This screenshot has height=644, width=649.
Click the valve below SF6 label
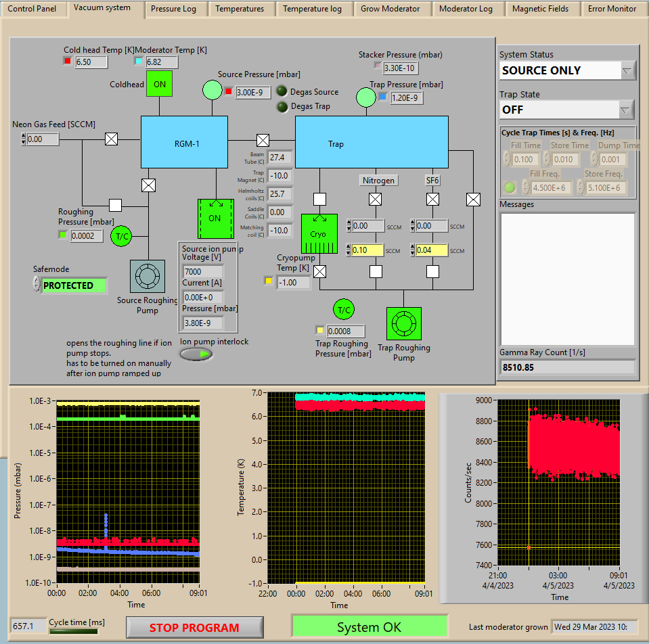[x=432, y=200]
